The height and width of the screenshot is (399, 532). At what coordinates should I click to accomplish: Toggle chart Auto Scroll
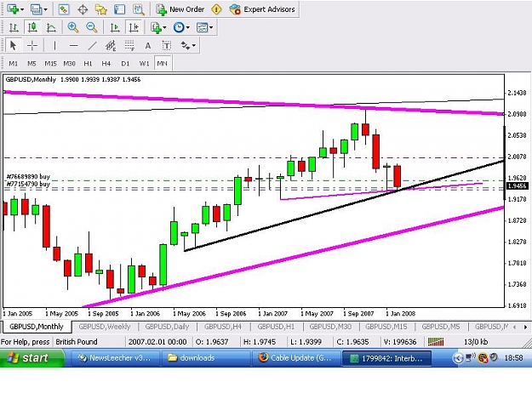tap(115, 27)
